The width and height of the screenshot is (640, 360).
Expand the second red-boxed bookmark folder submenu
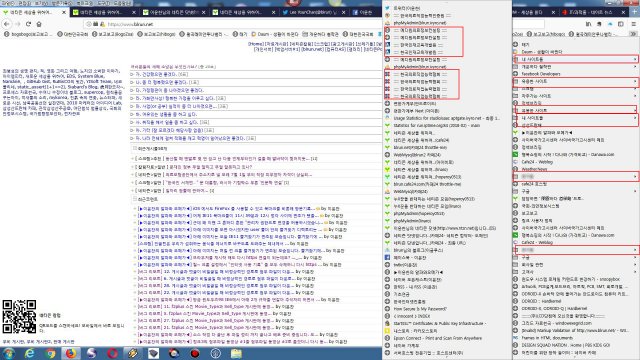576,81
